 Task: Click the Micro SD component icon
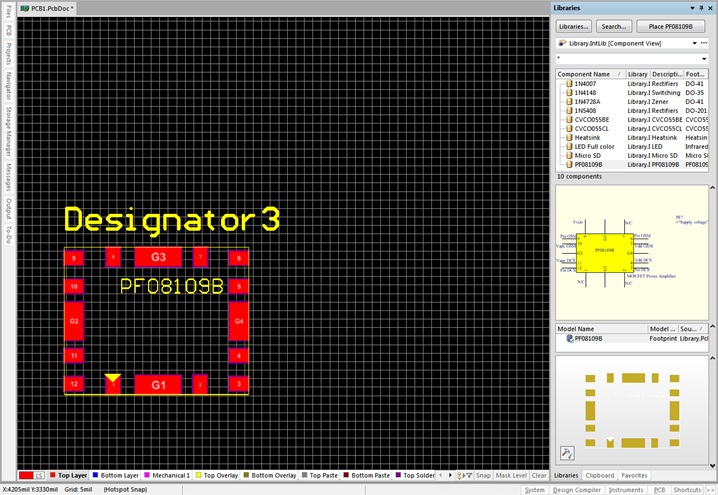(569, 156)
